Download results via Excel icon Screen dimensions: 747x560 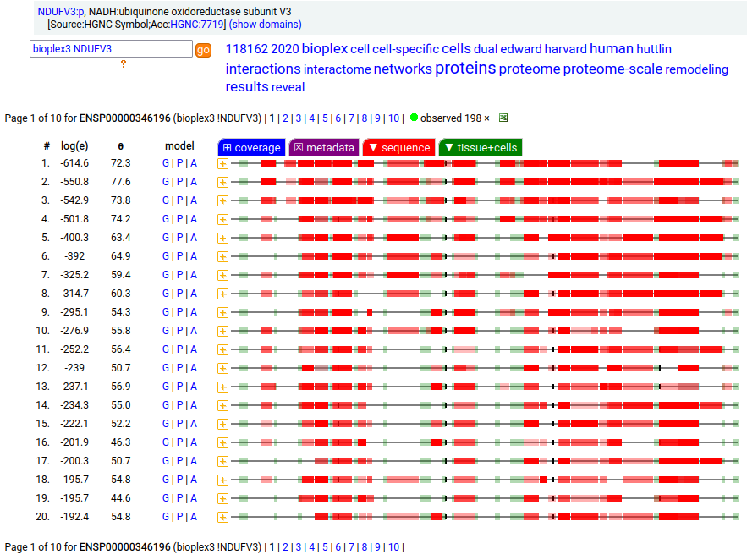[x=503, y=118]
